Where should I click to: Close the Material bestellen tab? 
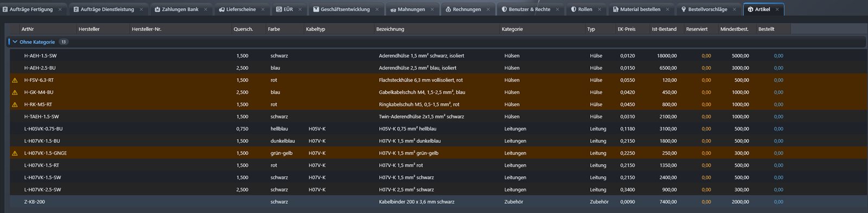click(x=668, y=9)
